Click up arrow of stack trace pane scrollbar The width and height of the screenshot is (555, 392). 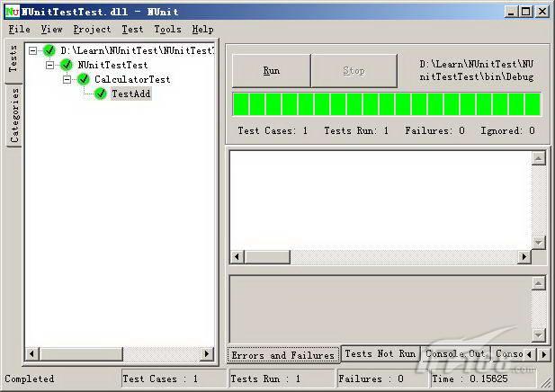[x=539, y=283]
